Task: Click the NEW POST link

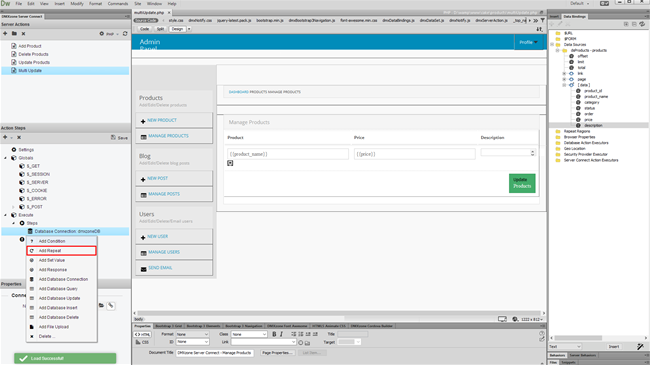Action: [x=158, y=178]
